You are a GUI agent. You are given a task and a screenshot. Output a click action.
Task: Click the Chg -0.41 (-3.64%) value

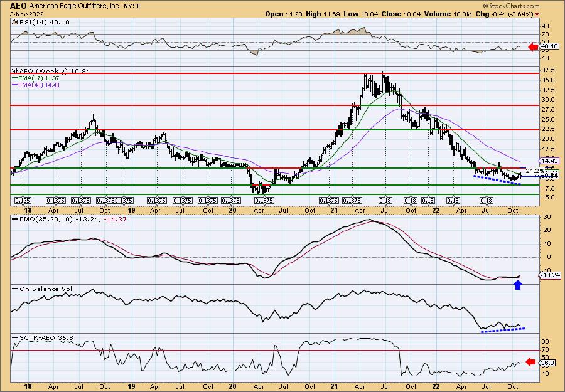(504, 14)
